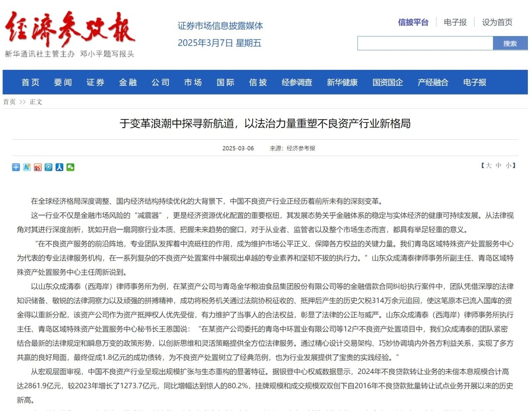Open the 信披平台 link
This screenshot has width=532, height=411.
[x=413, y=22]
